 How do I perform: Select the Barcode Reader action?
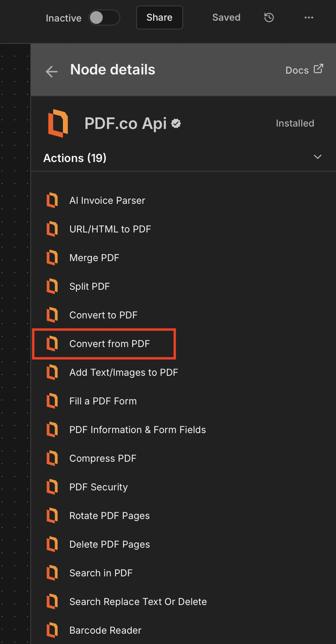click(x=105, y=630)
